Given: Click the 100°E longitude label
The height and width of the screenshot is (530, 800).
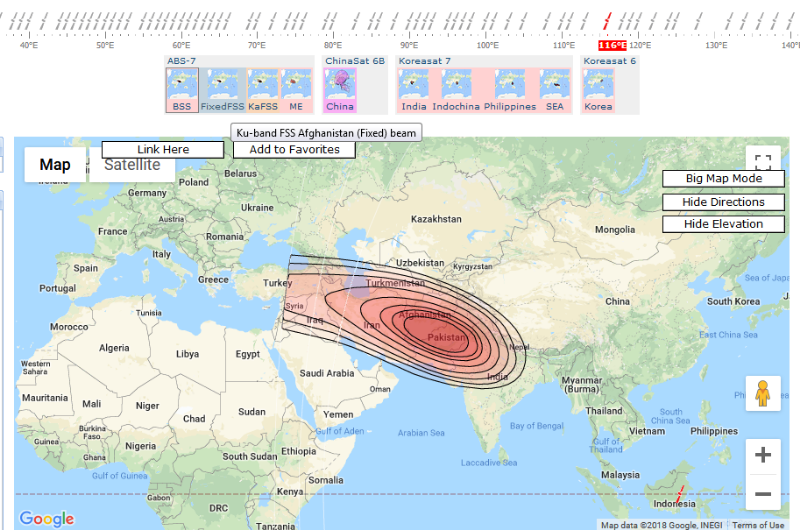Looking at the screenshot, I should (x=487, y=45).
